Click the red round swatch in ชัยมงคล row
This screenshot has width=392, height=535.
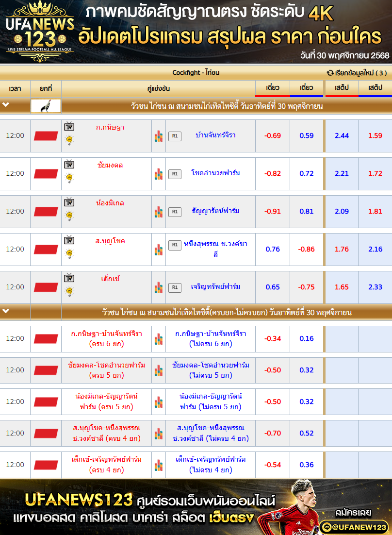[x=46, y=174]
